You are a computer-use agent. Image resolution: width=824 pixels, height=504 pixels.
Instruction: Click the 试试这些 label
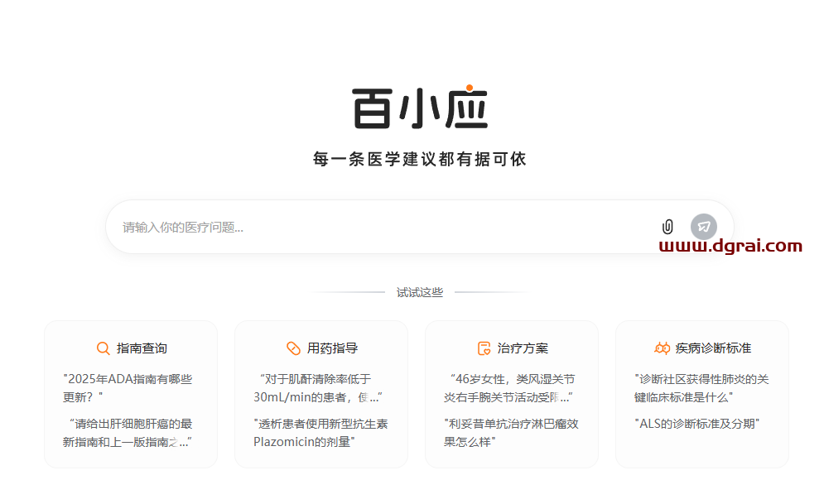[421, 292]
